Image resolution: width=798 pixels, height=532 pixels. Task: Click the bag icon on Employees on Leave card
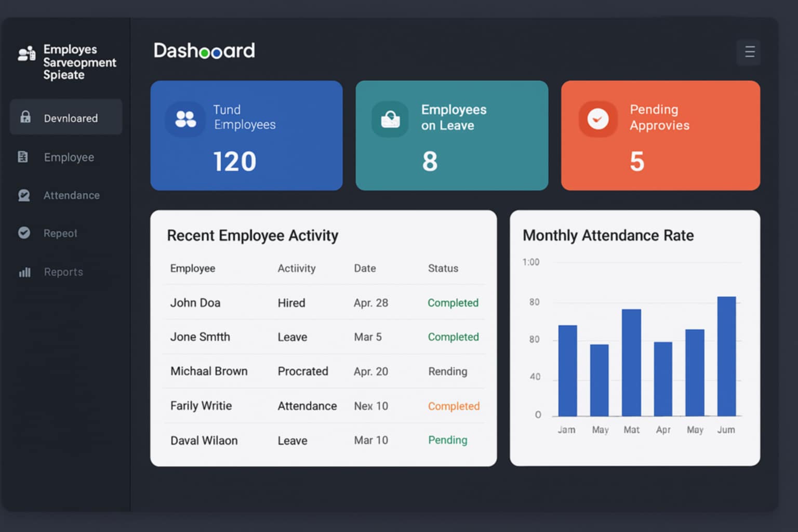tap(390, 119)
